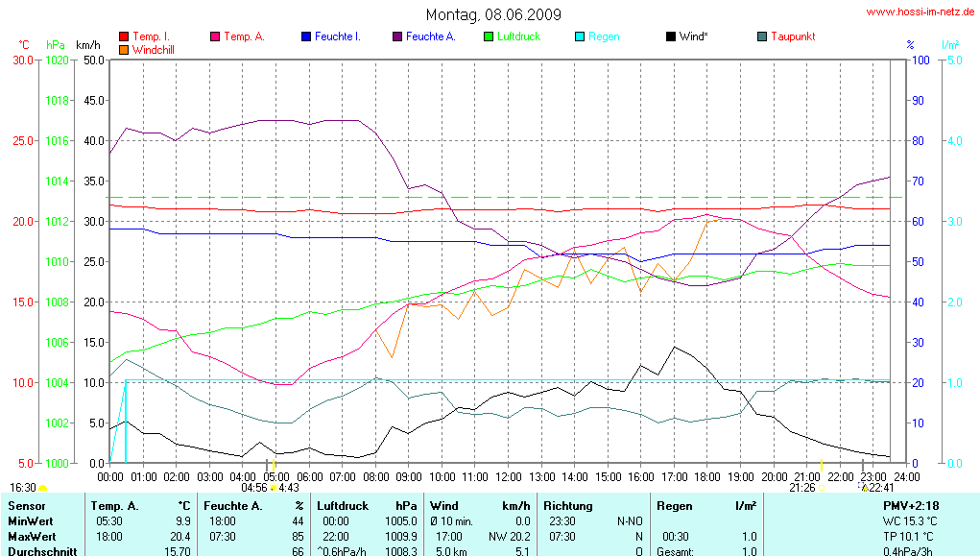Click the orange Windchill legend square
This screenshot has width=980, height=556.
click(124, 49)
